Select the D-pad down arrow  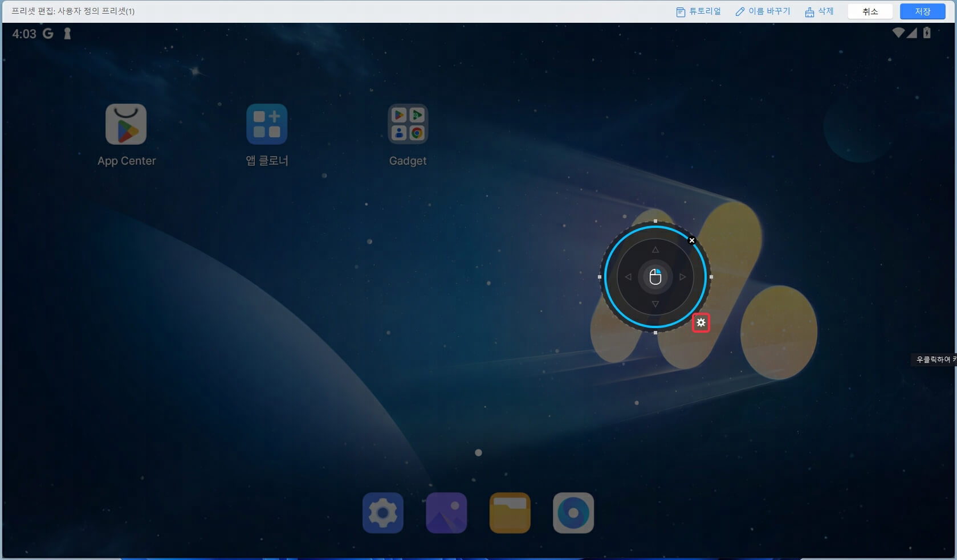point(655,304)
